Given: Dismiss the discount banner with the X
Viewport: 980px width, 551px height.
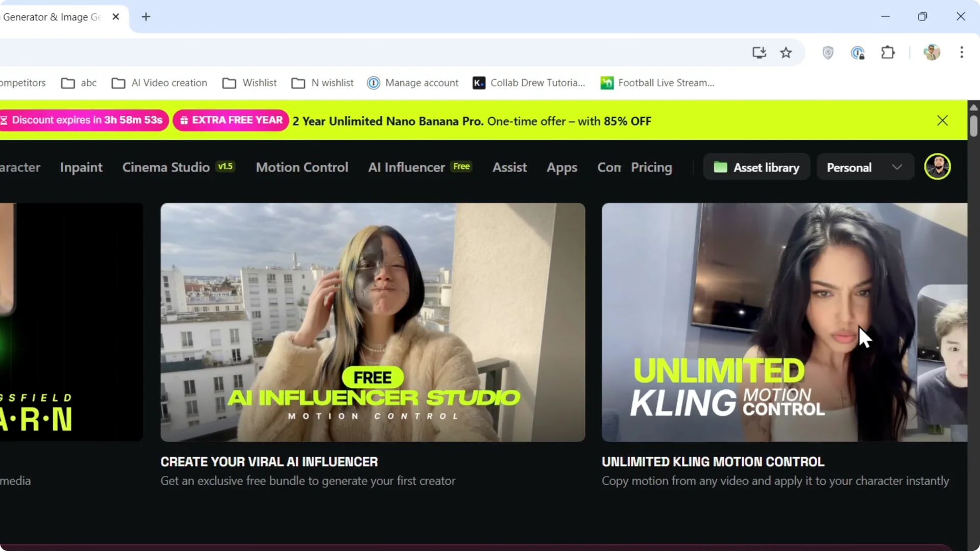Looking at the screenshot, I should coord(942,120).
